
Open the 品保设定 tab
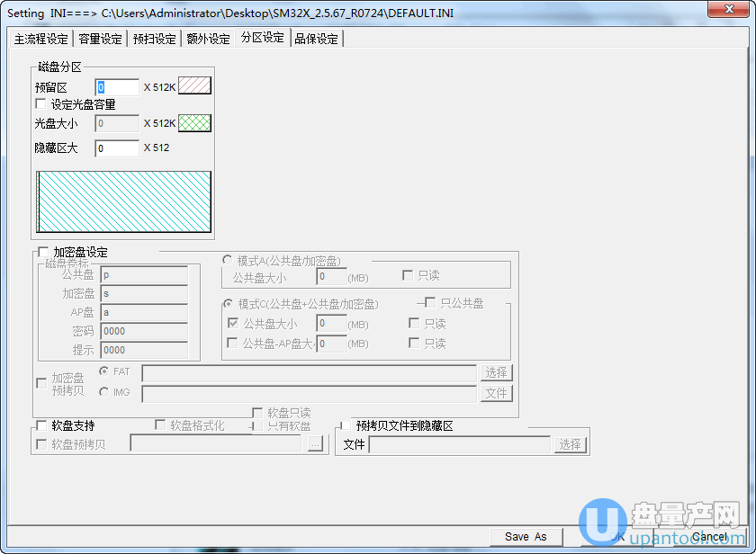pos(316,39)
